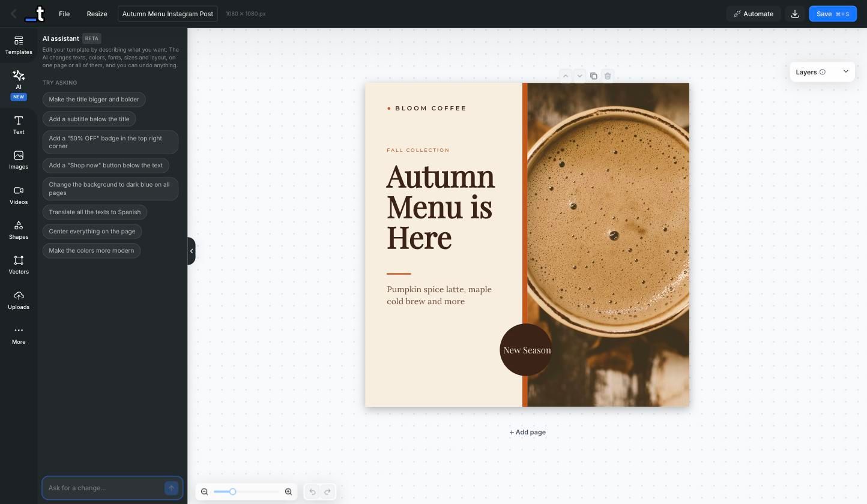Screen dimensions: 867x504
Task: Choose "Translate all the texts to Spanish" suggestion
Action: [x=95, y=212]
